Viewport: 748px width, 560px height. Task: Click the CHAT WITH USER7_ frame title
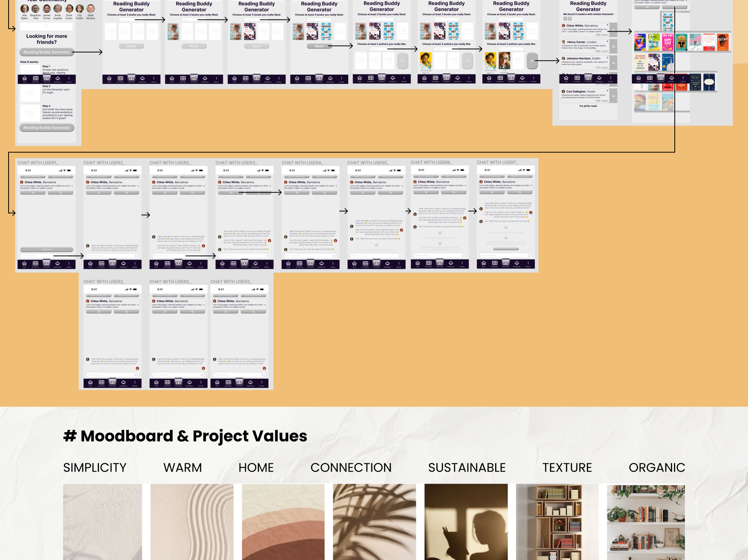tap(497, 162)
